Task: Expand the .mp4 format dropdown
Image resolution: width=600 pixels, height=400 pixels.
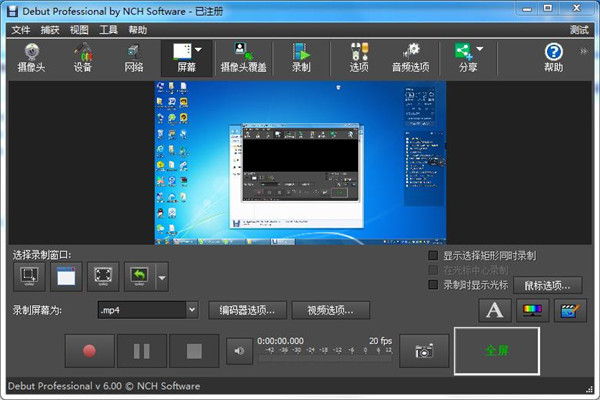Action: [192, 310]
